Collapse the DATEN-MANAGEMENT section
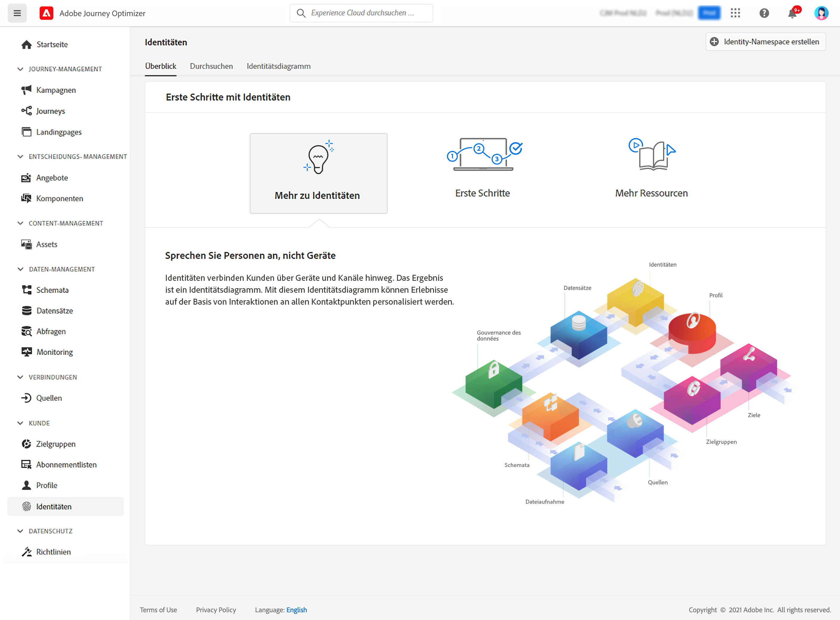 point(21,269)
